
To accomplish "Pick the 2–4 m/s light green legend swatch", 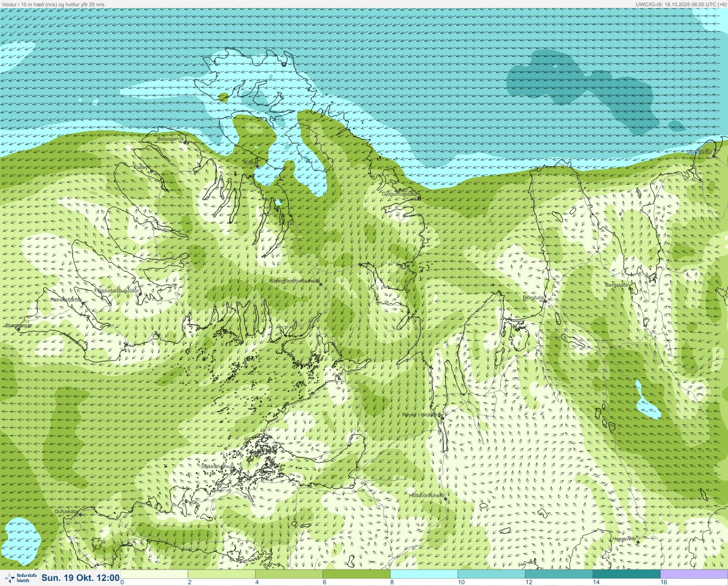I will 221,574.
